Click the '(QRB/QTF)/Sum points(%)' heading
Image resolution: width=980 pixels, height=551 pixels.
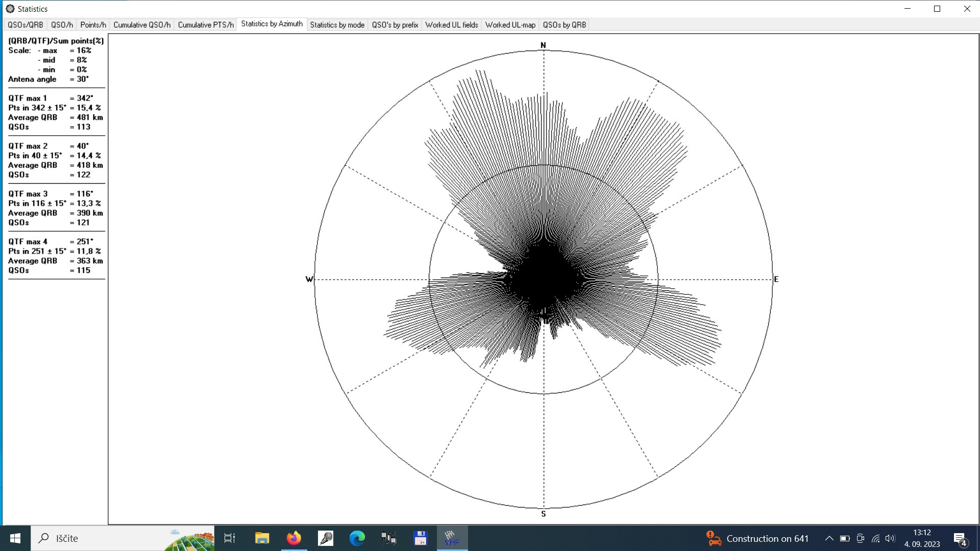(56, 41)
